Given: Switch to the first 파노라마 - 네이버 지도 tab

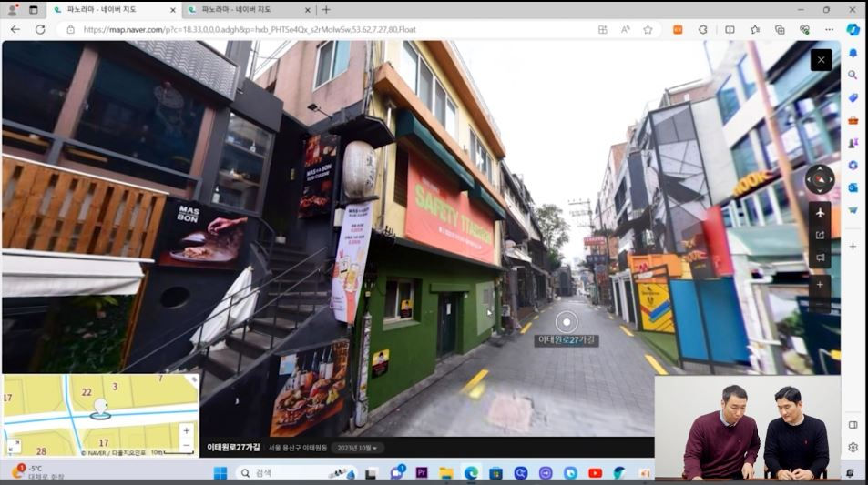Looking at the screenshot, I should coord(114,10).
